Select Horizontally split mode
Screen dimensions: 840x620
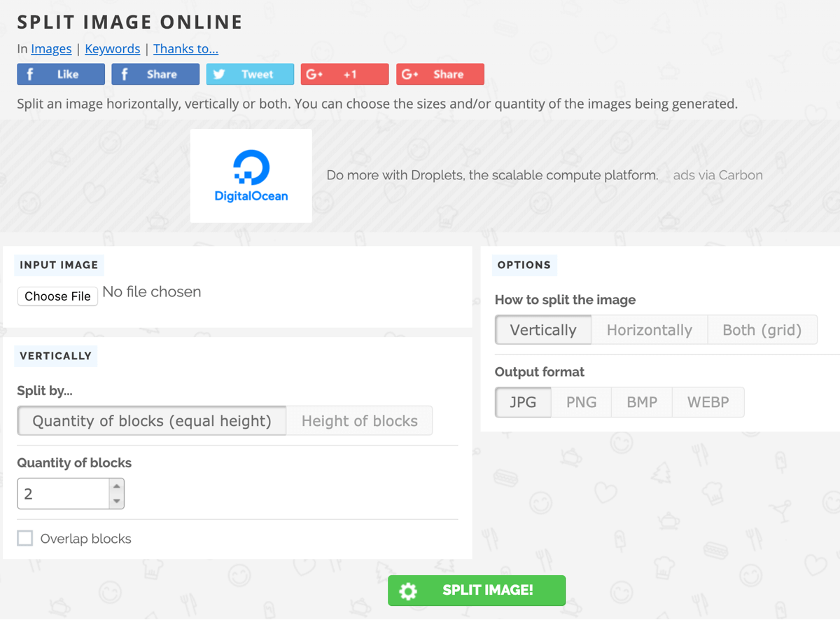pyautogui.click(x=650, y=330)
